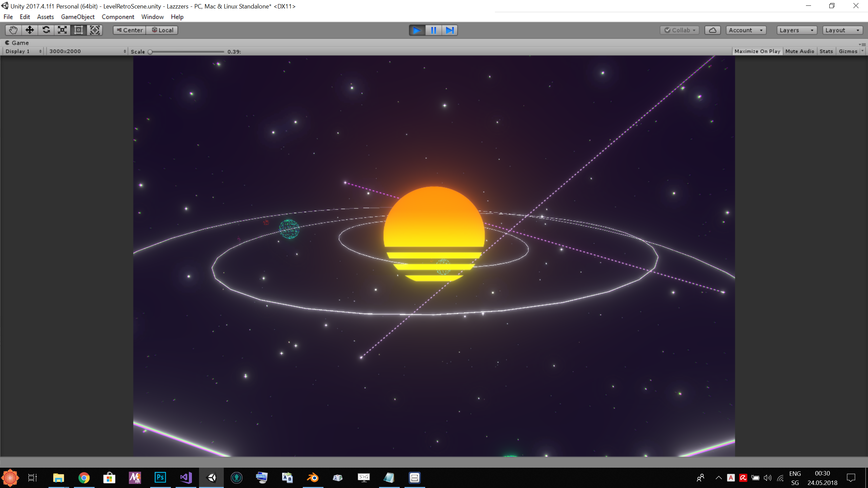Step forward one frame

coord(450,30)
